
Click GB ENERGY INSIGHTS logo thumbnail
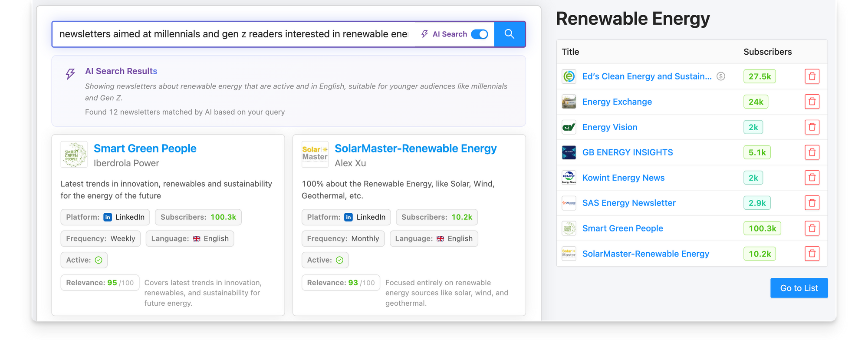coord(569,152)
